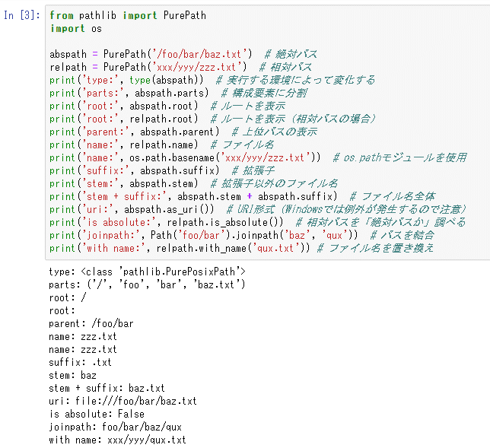Click the abspath.parent print line

(x=135, y=132)
